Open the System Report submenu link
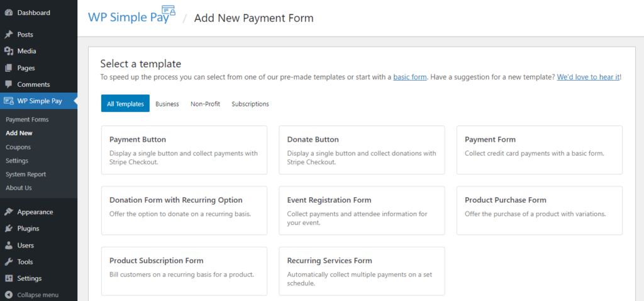This screenshot has width=644, height=301. 26,174
